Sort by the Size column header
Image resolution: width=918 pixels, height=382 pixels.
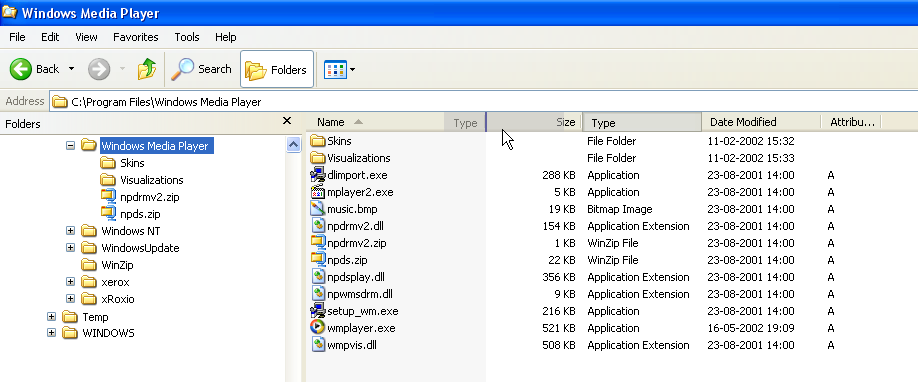click(x=534, y=122)
